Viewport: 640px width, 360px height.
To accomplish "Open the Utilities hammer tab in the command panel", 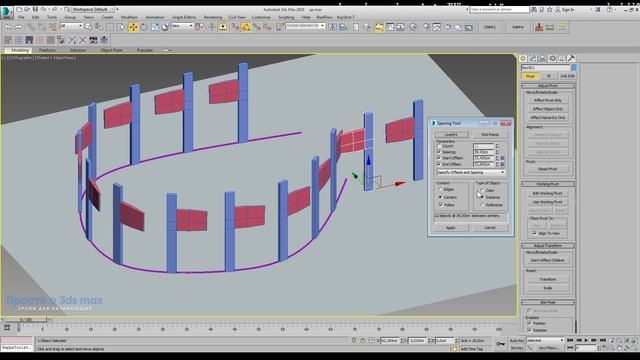I will click(571, 58).
